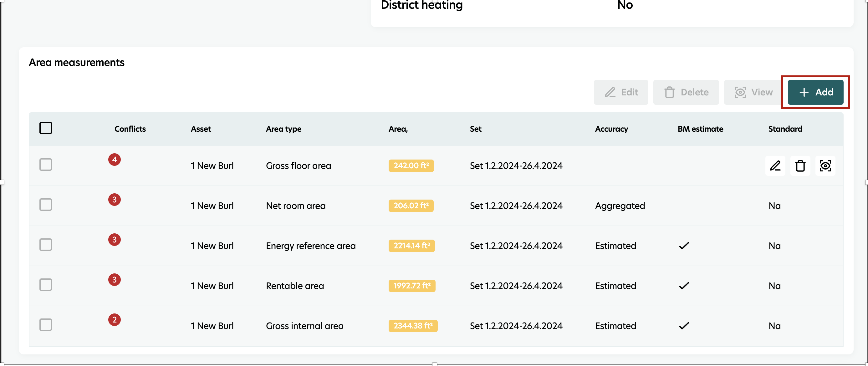Open the conflicts badge on Rentable area row

click(x=115, y=280)
